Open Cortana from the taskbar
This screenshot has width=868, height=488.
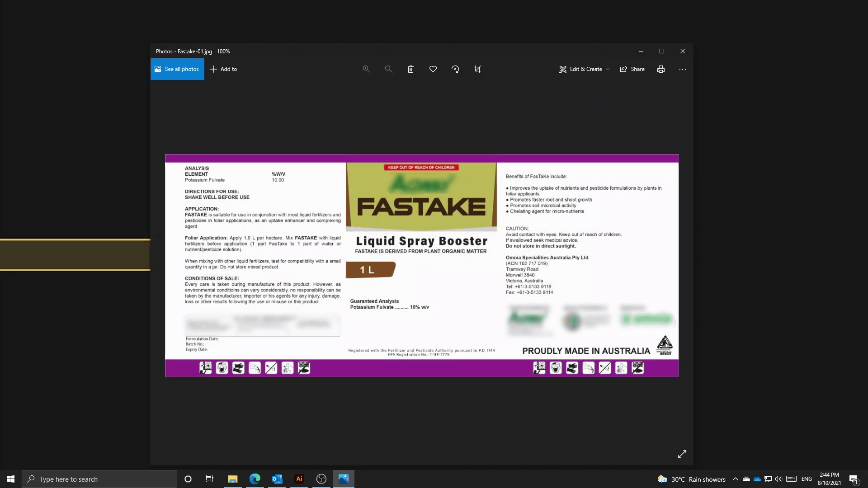pyautogui.click(x=188, y=479)
